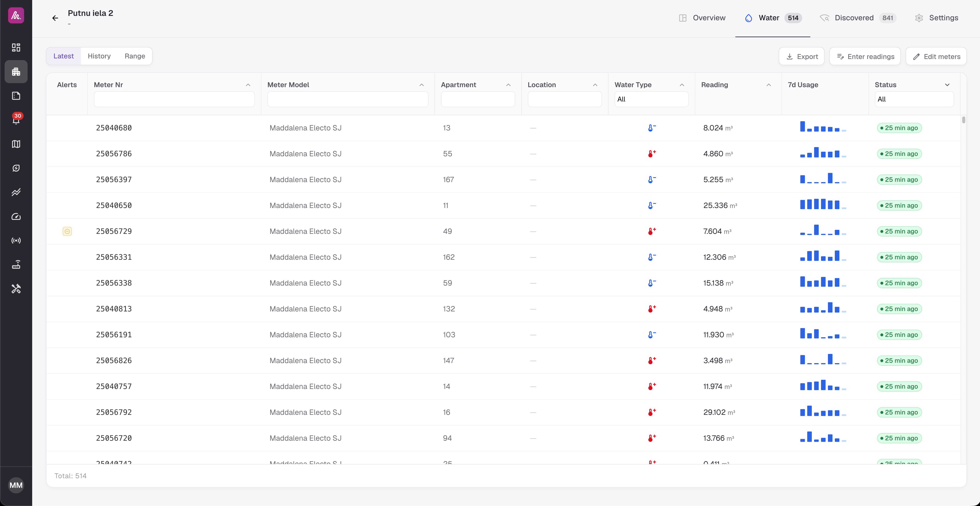Image resolution: width=980 pixels, height=506 pixels.
Task: Click the alert icon on meter 25056729
Action: 67,231
